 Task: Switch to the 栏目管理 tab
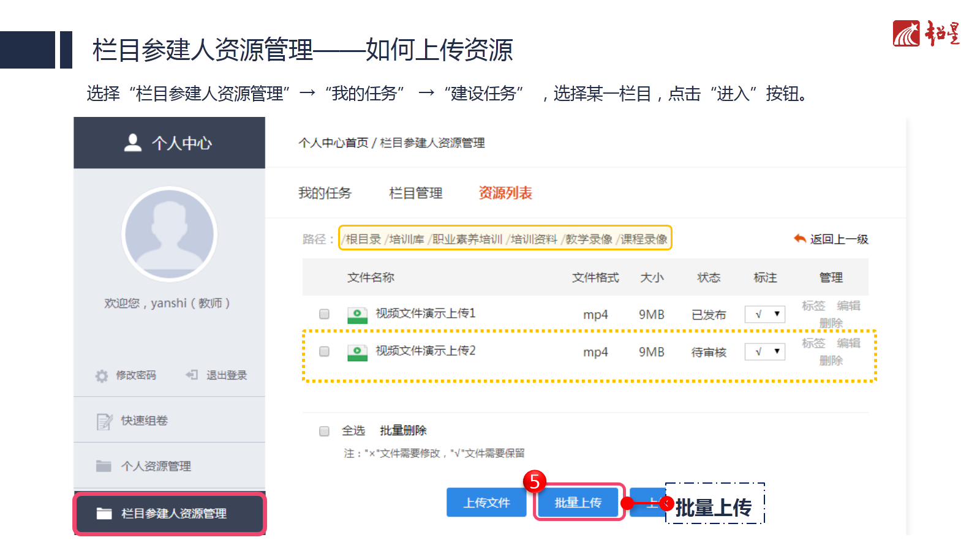point(416,193)
